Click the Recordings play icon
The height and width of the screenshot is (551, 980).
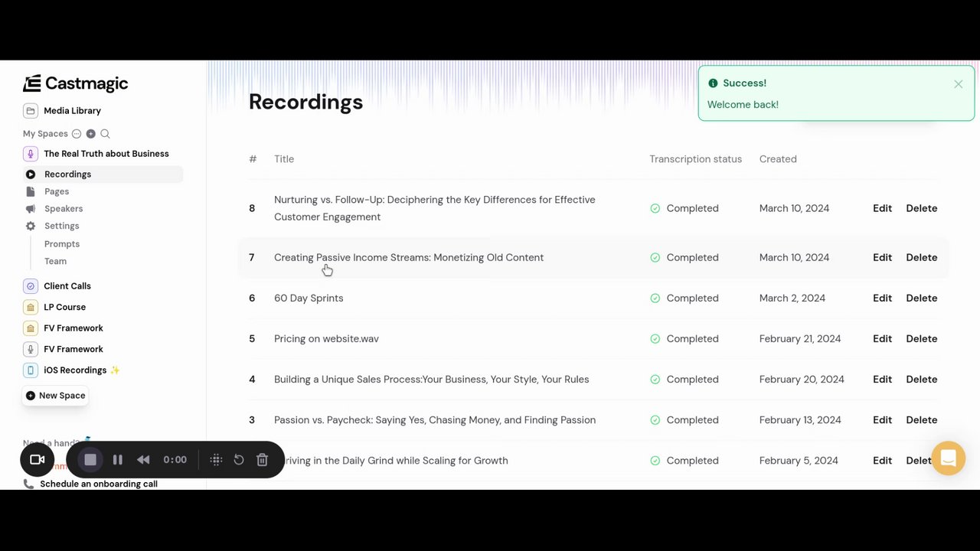(x=31, y=174)
